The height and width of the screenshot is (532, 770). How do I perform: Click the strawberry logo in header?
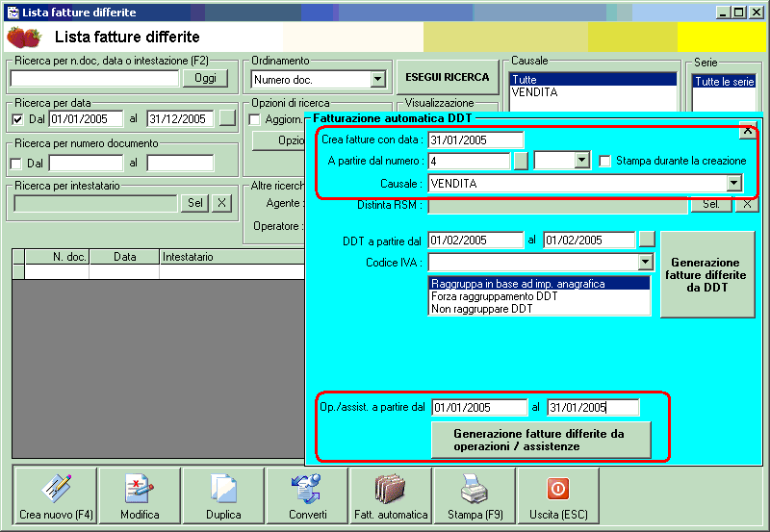click(24, 38)
